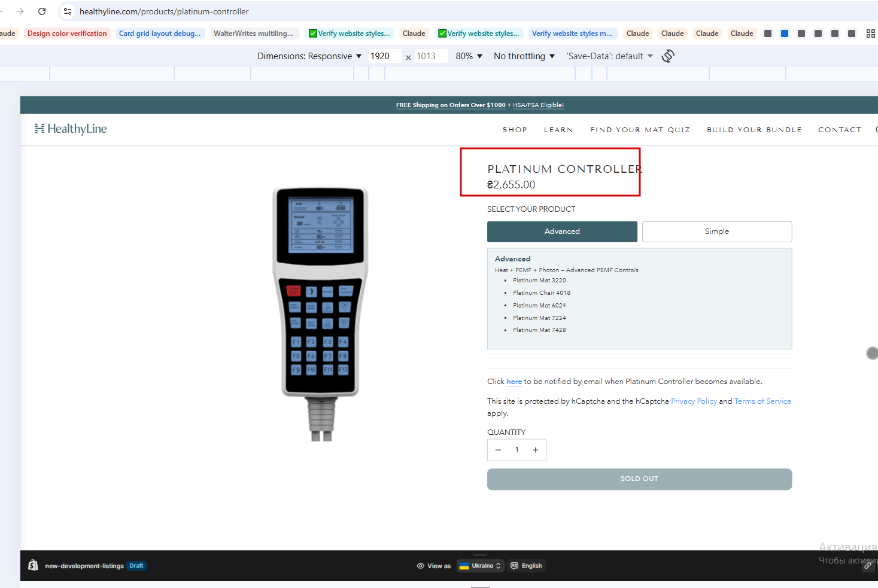Select the Advanced product option

[562, 231]
